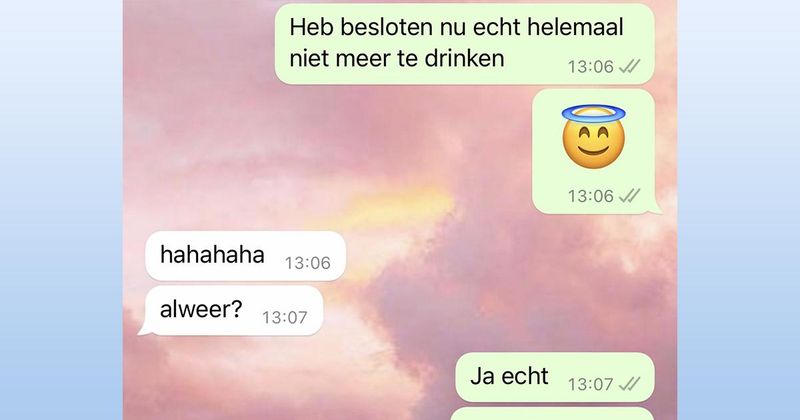Click the tail of the 'alweer?' bubble
Viewport: 800px width, 420px height.
[x=143, y=330]
